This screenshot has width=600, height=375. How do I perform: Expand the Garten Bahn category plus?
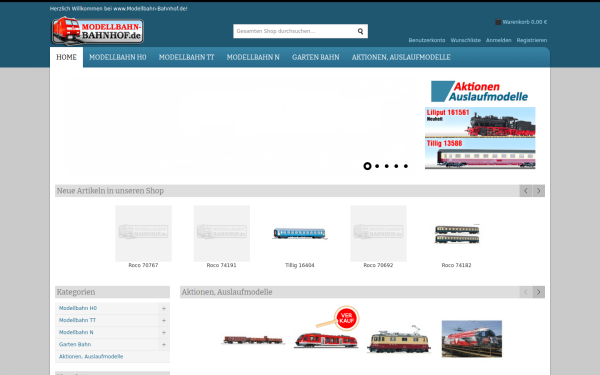coord(164,345)
